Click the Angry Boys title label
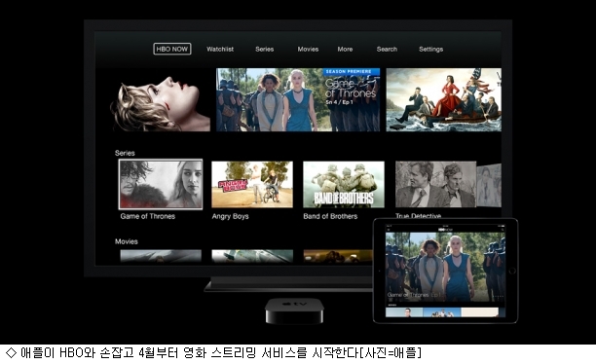The image size is (596, 364). tap(231, 216)
